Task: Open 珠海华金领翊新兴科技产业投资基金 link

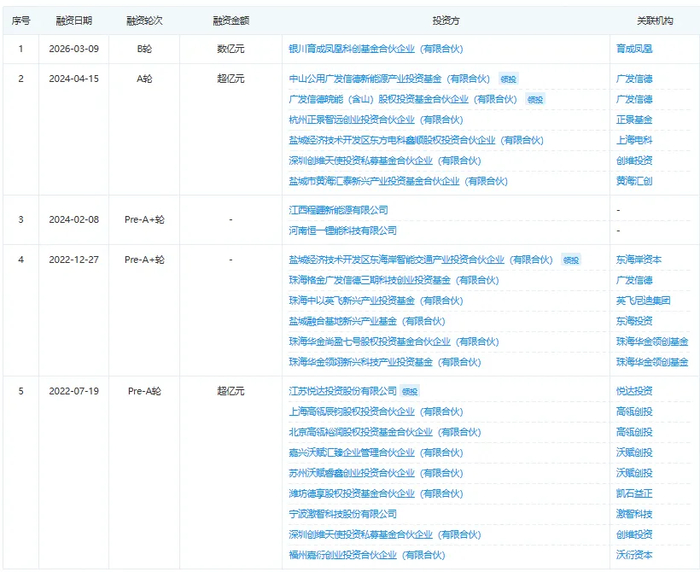Action: pyautogui.click(x=385, y=362)
